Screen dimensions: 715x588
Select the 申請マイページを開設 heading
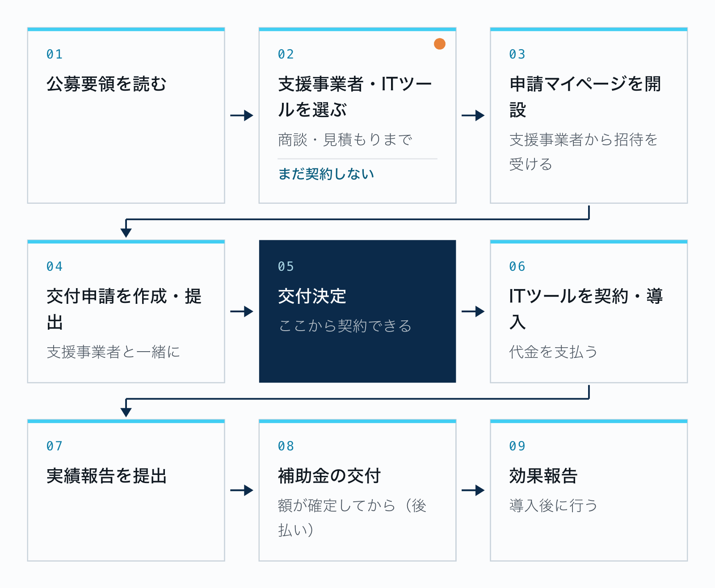[585, 97]
